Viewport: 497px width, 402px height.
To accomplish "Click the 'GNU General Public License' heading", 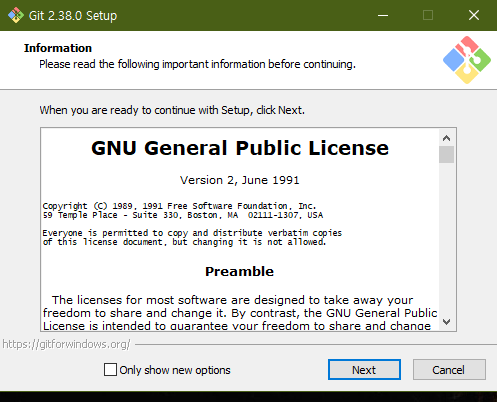I will pyautogui.click(x=240, y=148).
